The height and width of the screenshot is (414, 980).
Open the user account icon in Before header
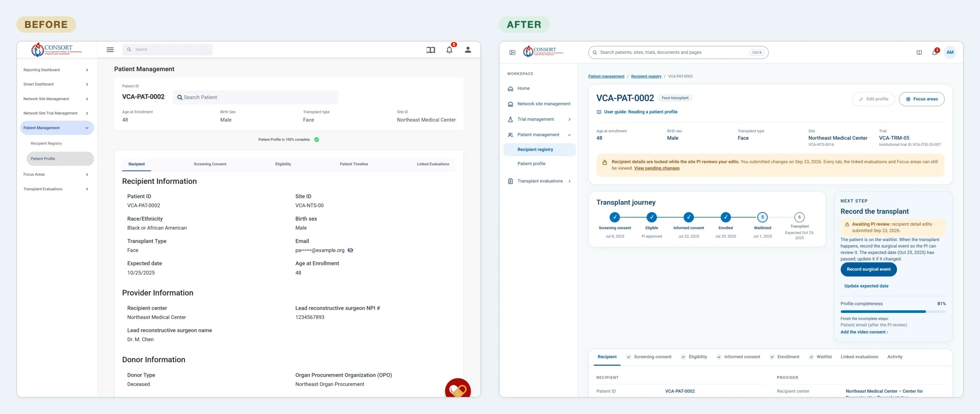(468, 50)
